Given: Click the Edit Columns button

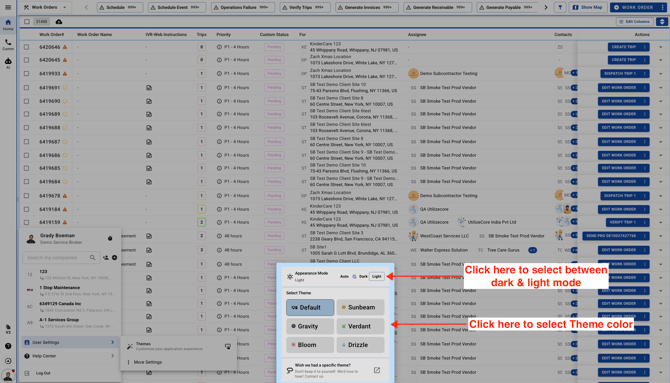Looking at the screenshot, I should (x=635, y=21).
